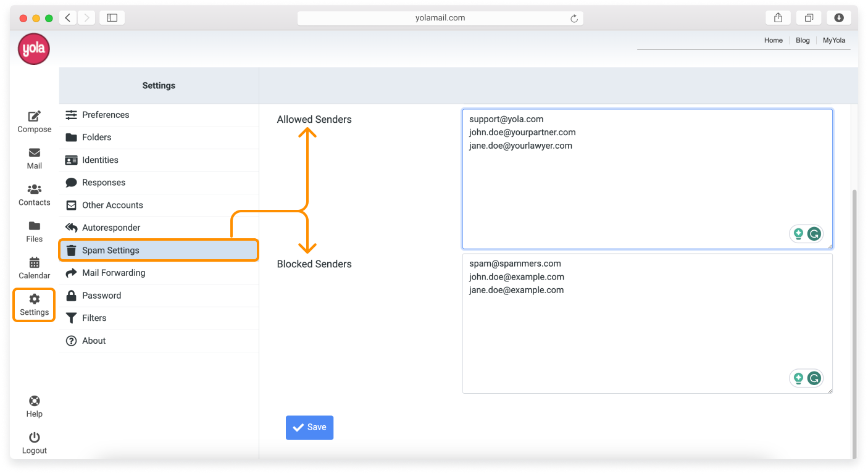Open the Compose pencil icon
The height and width of the screenshot is (474, 868).
[35, 117]
